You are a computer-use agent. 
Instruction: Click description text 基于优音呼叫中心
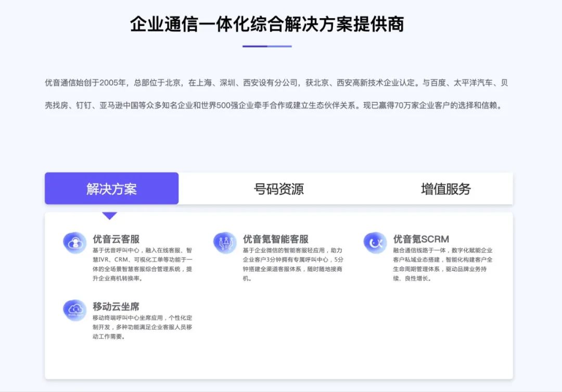(x=142, y=264)
